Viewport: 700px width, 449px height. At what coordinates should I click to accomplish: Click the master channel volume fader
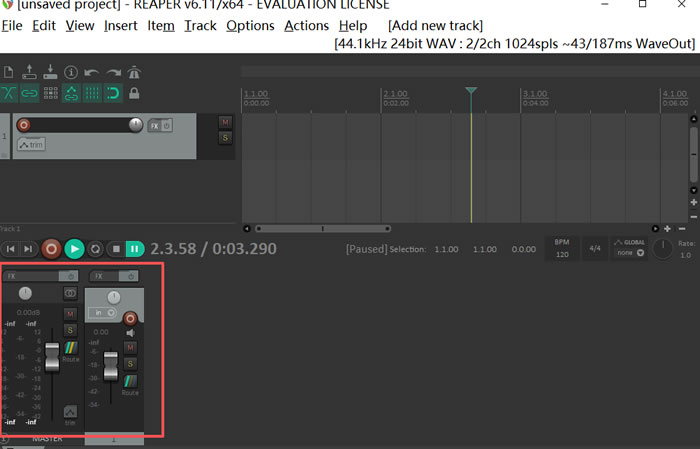point(52,356)
